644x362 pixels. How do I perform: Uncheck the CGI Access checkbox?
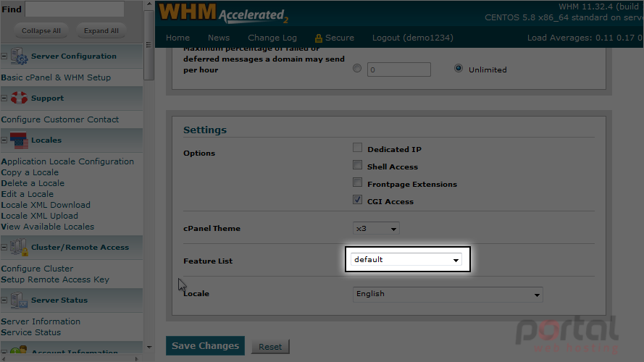(357, 200)
